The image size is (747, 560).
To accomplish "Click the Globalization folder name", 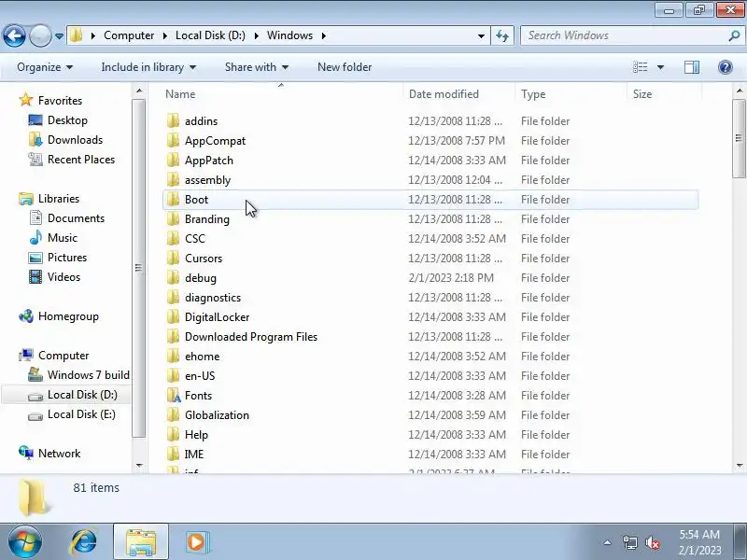I will click(217, 415).
